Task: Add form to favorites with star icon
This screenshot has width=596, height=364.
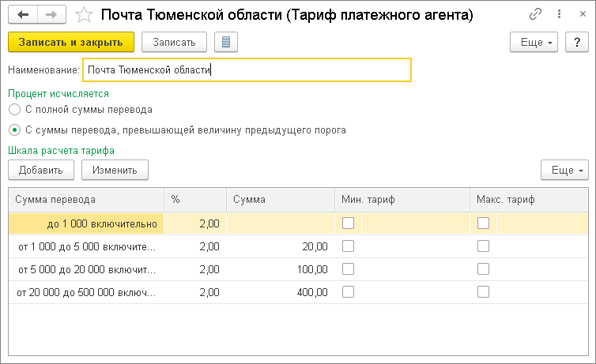Action: 83,15
